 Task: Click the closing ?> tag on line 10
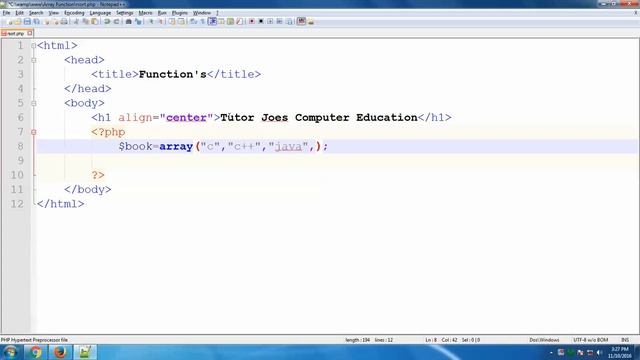click(x=98, y=175)
